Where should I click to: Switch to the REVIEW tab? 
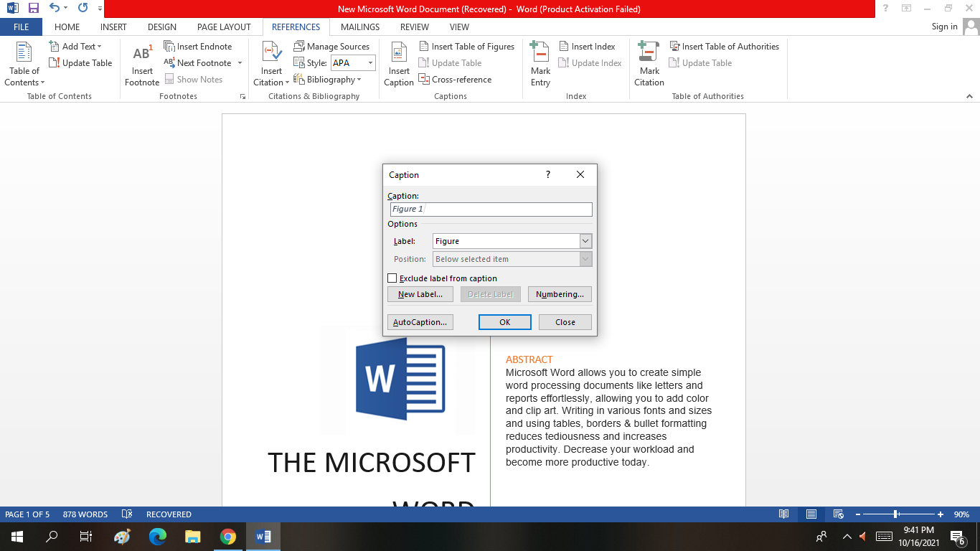pyautogui.click(x=415, y=27)
